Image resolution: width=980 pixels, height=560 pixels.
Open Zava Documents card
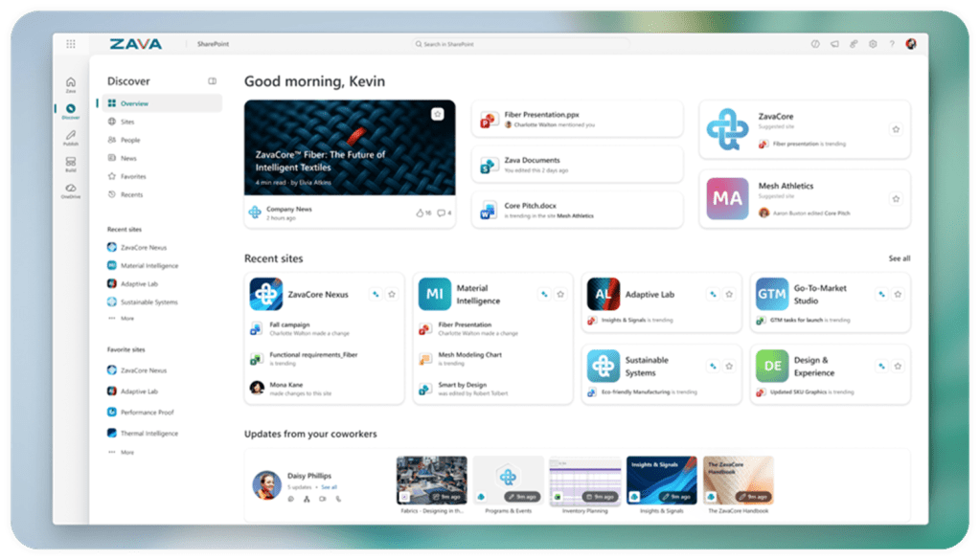pos(577,165)
